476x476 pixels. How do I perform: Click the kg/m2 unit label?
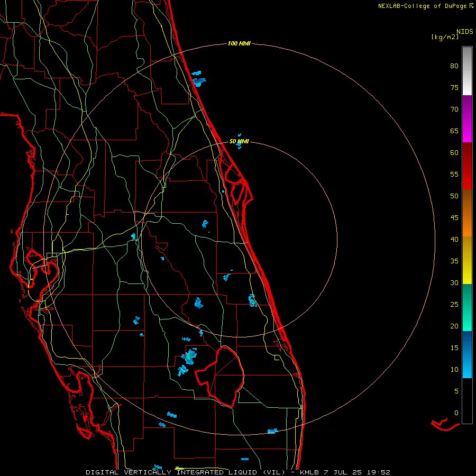tap(445, 37)
